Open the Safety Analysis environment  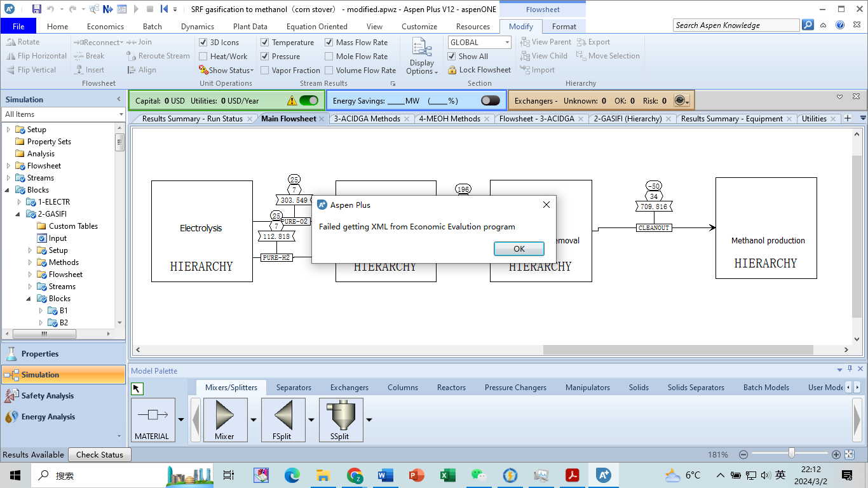tap(64, 396)
